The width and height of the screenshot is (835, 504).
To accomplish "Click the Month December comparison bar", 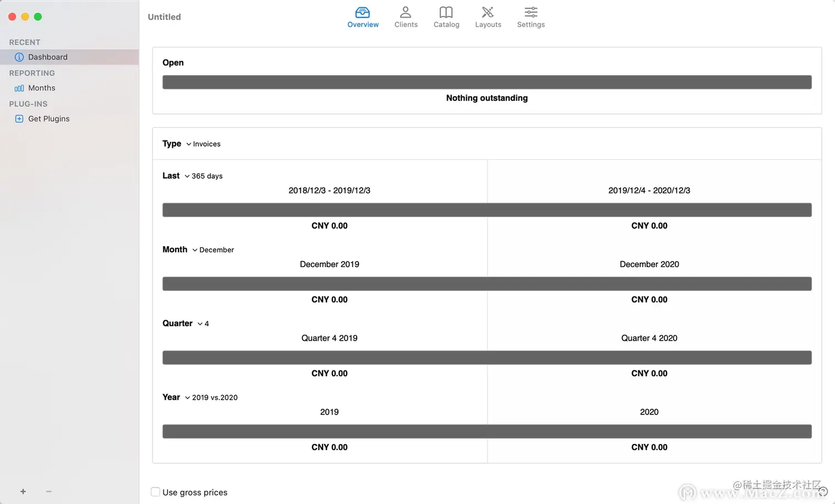I will coord(487,284).
